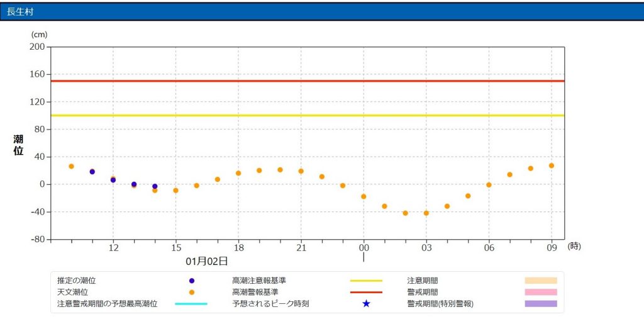Click the blue star peak time icon
Screen dimensions: 644x324
pyautogui.click(x=367, y=304)
